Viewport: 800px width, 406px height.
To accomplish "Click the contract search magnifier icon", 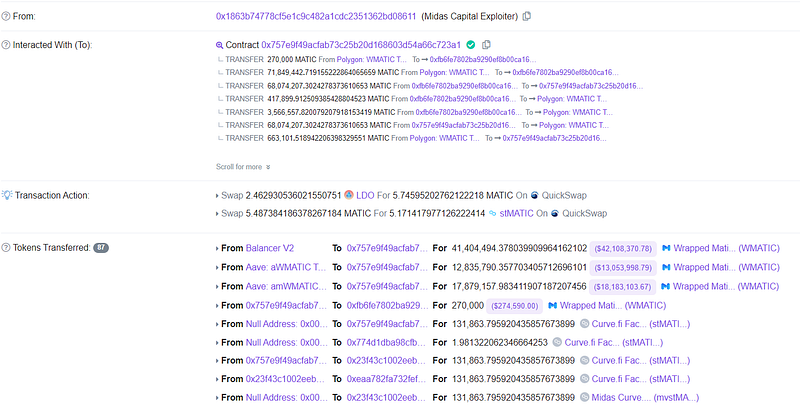I will [x=220, y=45].
